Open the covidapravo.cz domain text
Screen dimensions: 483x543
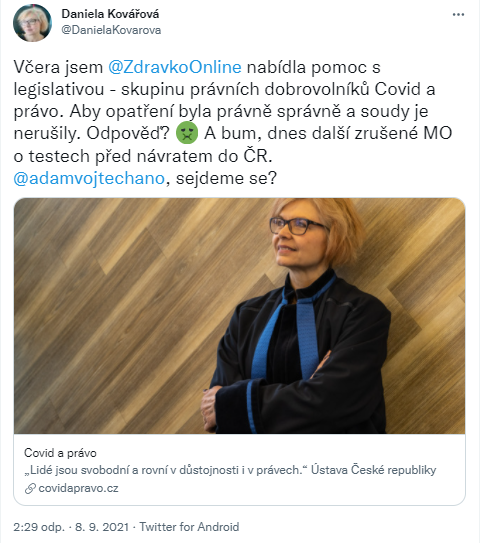79,488
